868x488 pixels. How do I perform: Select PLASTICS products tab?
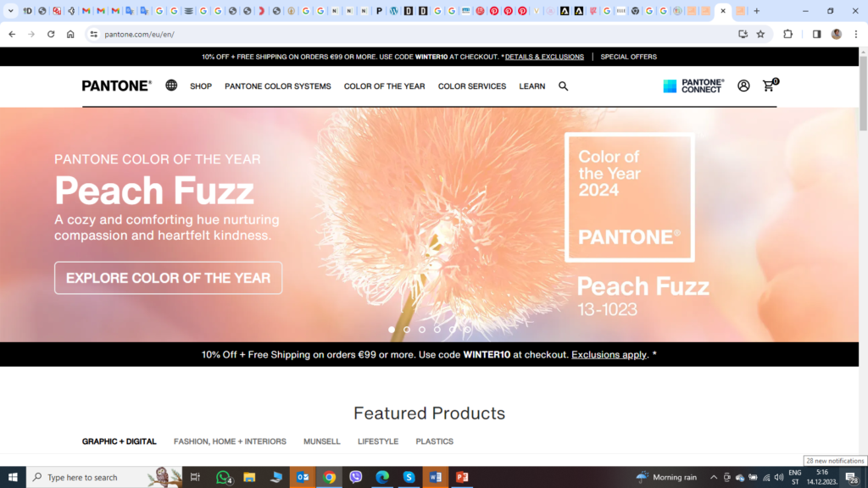[x=435, y=441]
